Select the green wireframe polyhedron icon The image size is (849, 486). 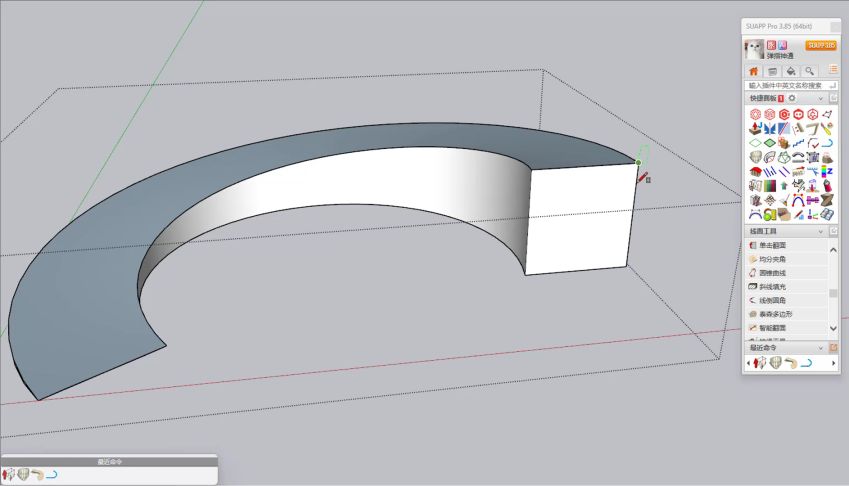784,157
